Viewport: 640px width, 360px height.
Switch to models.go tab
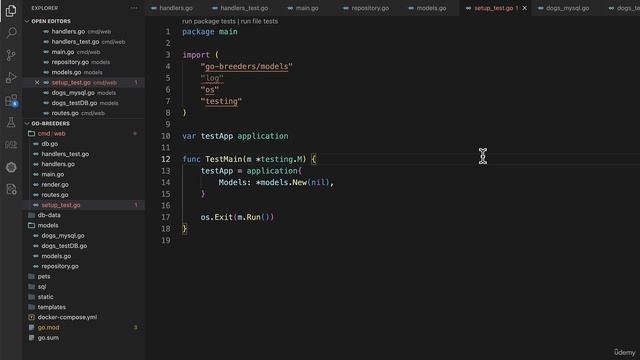pyautogui.click(x=431, y=8)
